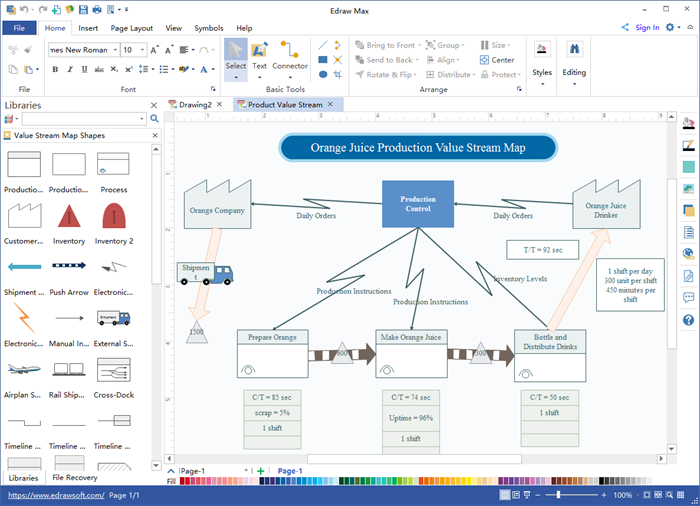Toggle underline text formatting

(84, 70)
